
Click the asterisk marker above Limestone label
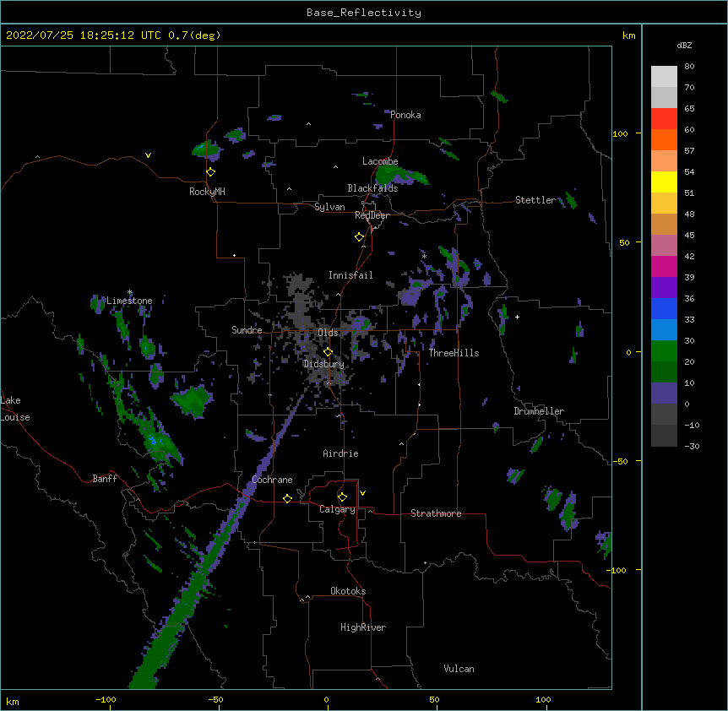point(130,292)
